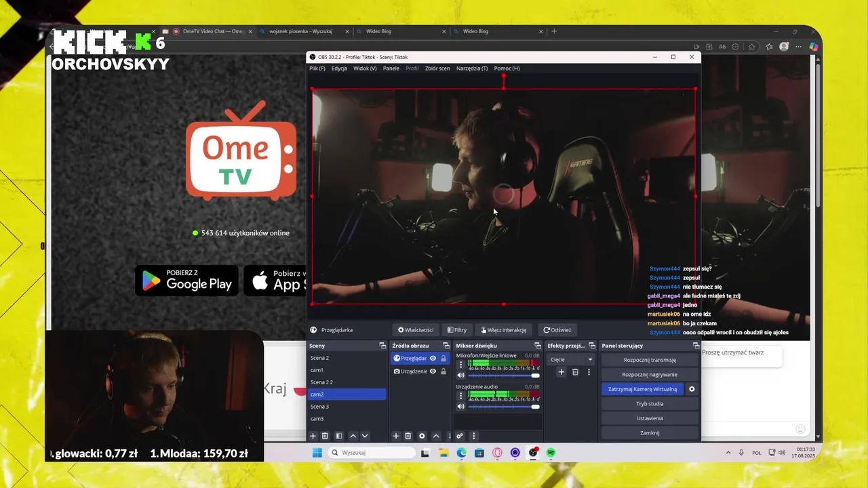Open the Windows Start menu

(317, 453)
